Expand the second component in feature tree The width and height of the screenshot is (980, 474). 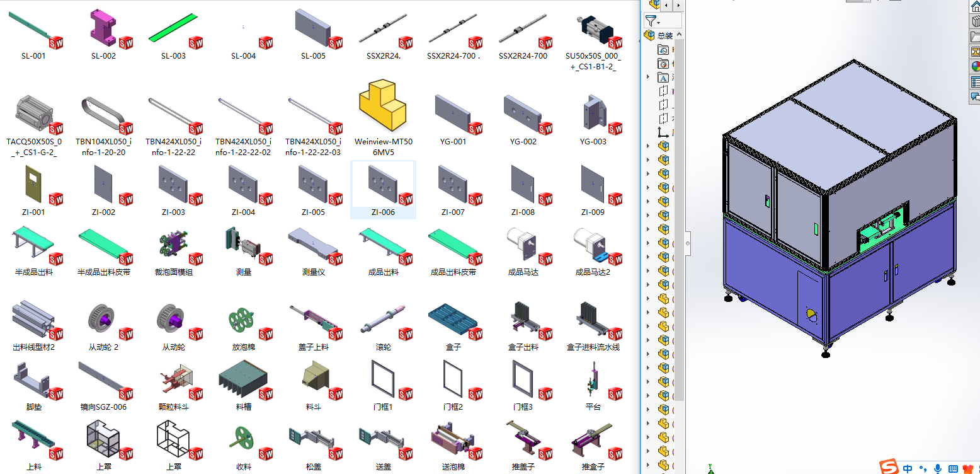click(x=648, y=160)
